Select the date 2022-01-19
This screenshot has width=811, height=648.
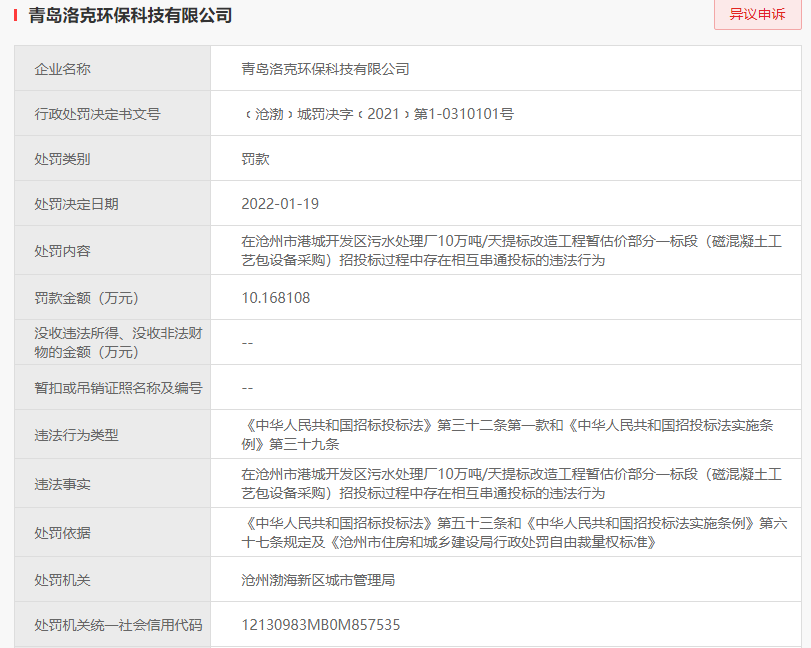click(280, 204)
